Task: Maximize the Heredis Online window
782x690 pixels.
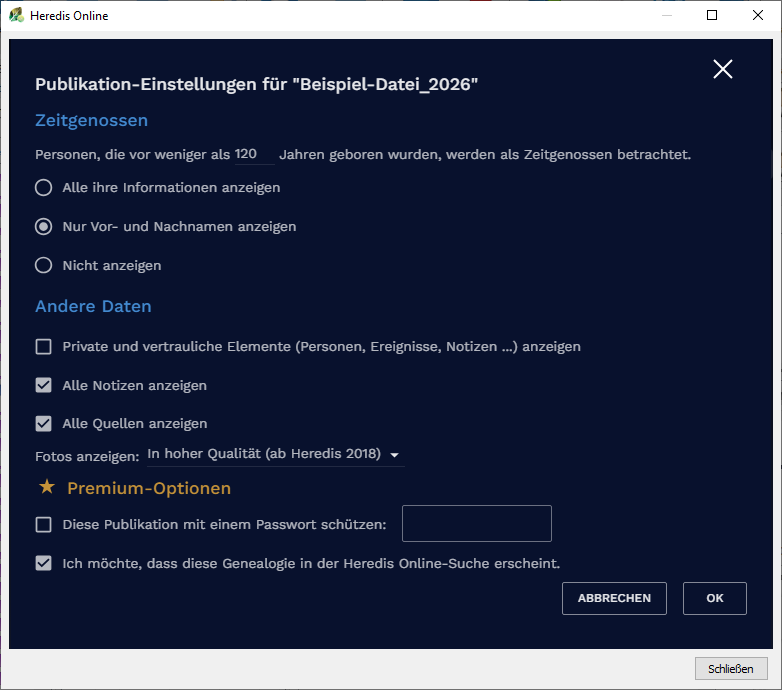Action: click(712, 15)
